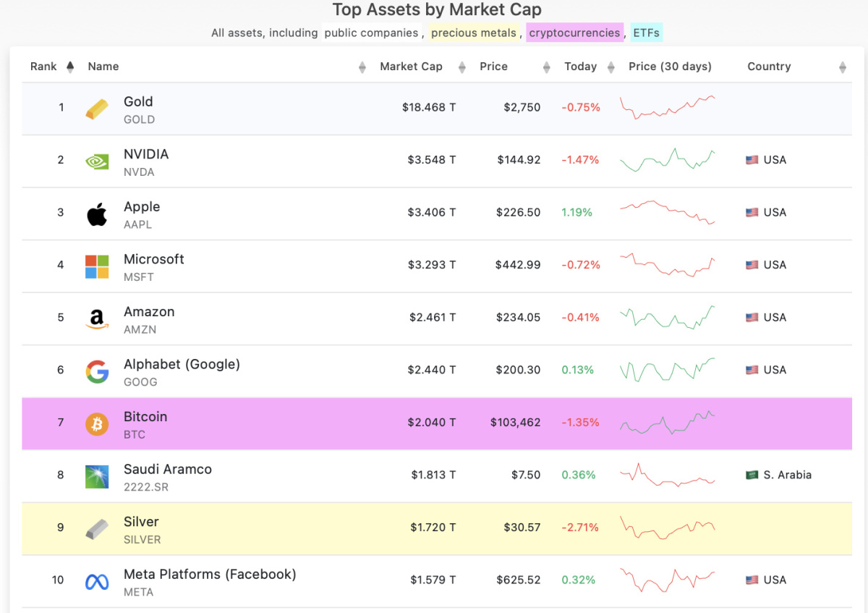Click Meta's 30-day price chart
The height and width of the screenshot is (613, 868).
click(668, 580)
